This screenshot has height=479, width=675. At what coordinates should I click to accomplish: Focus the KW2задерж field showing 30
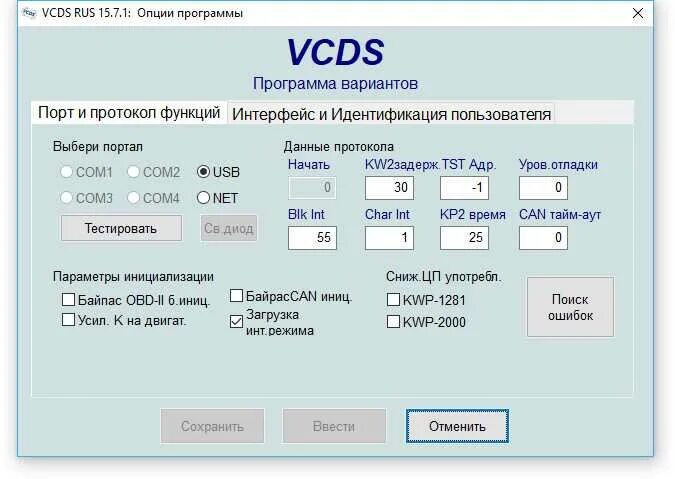click(389, 188)
